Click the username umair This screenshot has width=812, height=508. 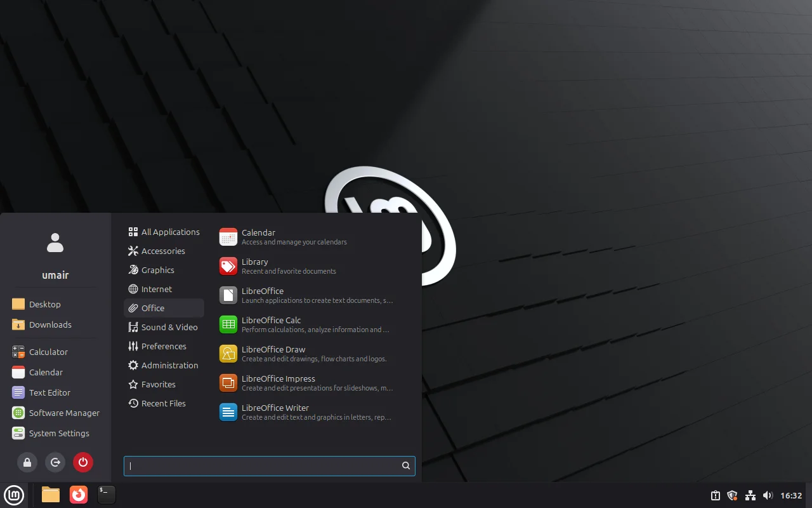(55, 275)
